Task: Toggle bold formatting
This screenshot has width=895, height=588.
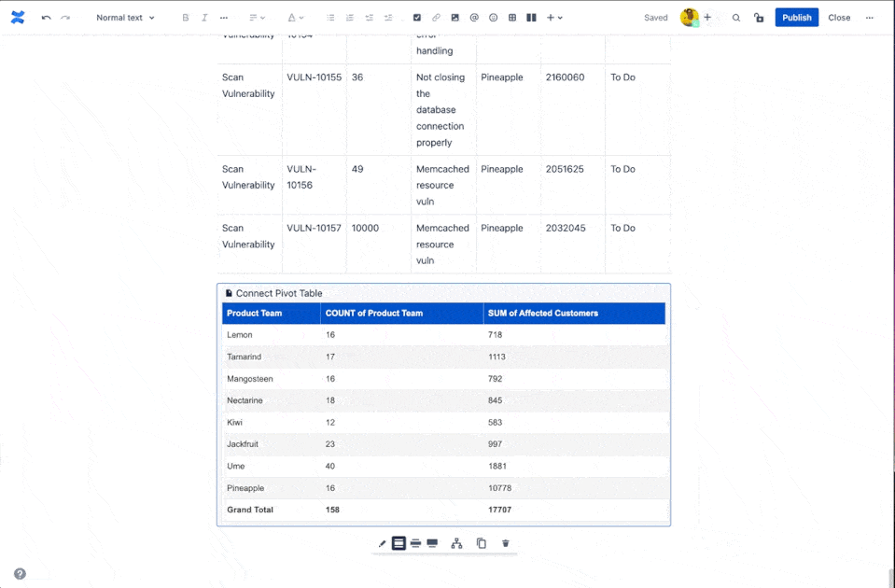Action: [x=186, y=18]
